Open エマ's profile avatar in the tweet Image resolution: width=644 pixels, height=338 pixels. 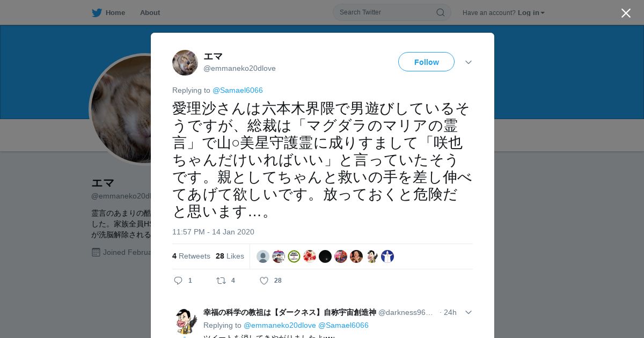pyautogui.click(x=185, y=63)
